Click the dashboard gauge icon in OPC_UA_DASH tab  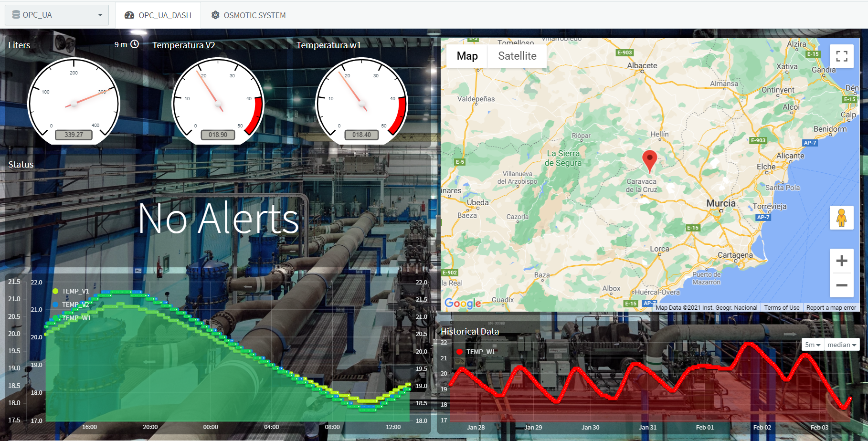click(x=129, y=15)
